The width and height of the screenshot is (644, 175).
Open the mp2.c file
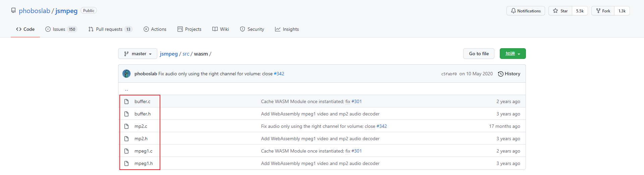click(x=141, y=126)
